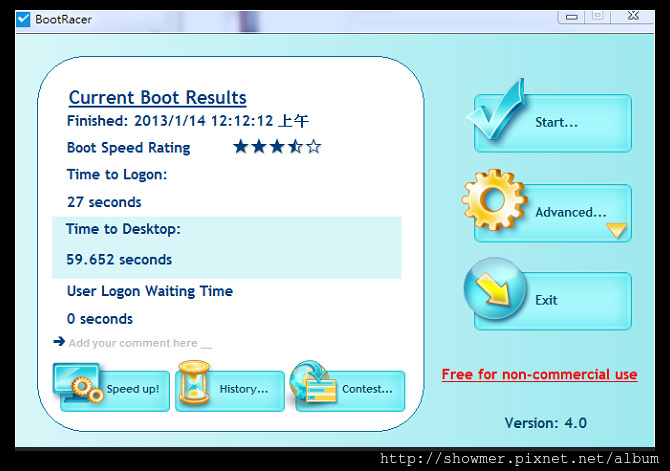Expand the Advanced dropdown triangle
Image resolution: width=670 pixels, height=471 pixels.
616,230
